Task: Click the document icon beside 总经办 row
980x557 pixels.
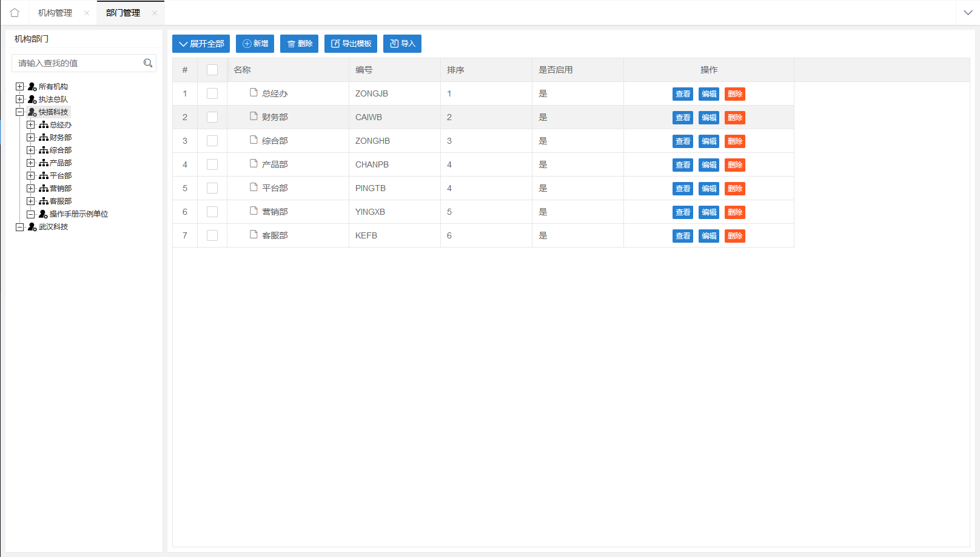Action: (253, 93)
